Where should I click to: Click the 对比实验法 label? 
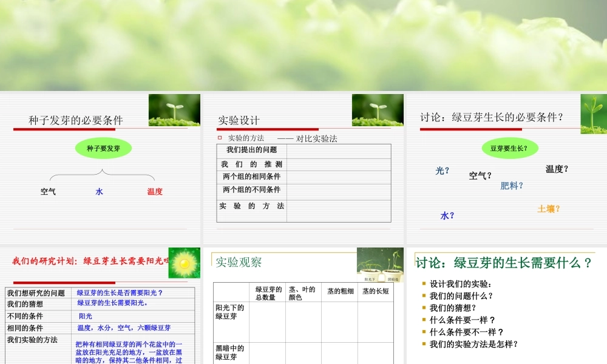point(317,138)
